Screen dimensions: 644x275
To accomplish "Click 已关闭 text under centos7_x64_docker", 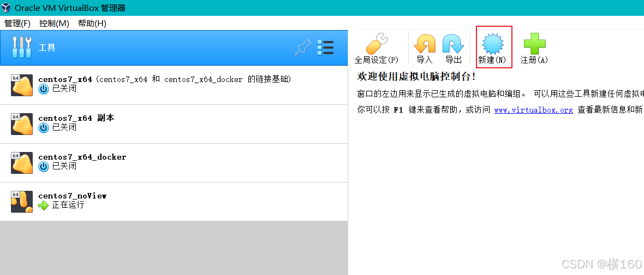I will pos(64,166).
